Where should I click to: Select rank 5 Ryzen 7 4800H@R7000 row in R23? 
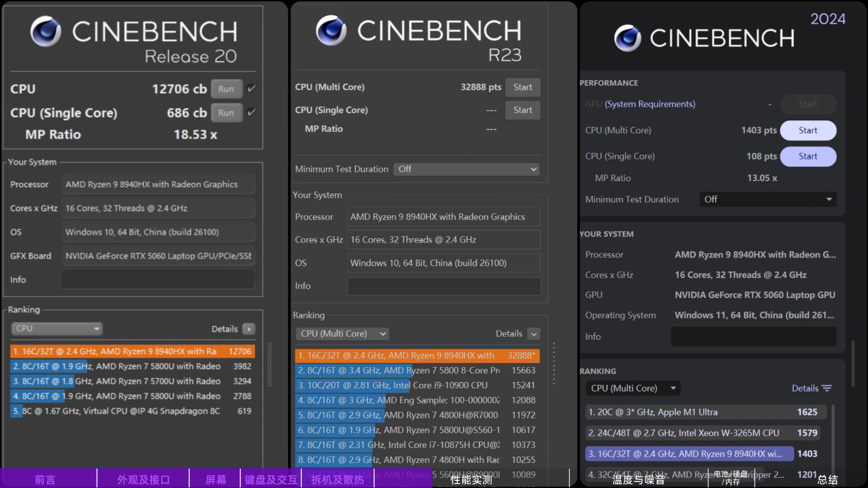(417, 415)
